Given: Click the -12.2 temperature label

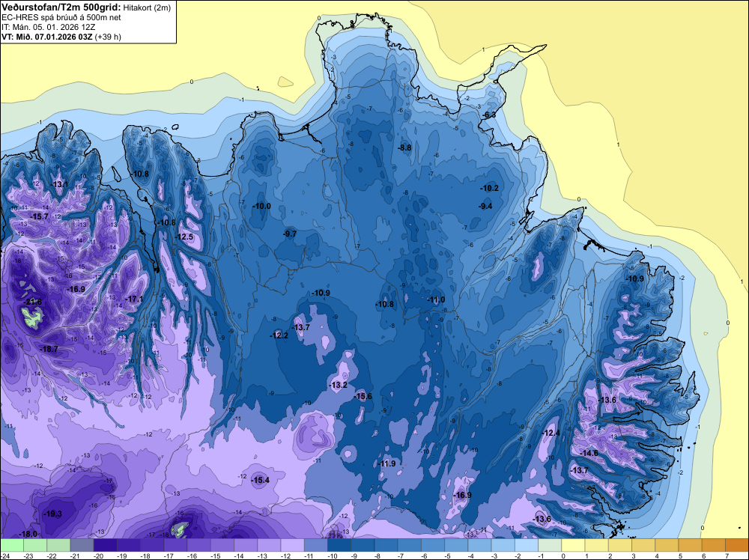Looking at the screenshot, I should click(279, 335).
